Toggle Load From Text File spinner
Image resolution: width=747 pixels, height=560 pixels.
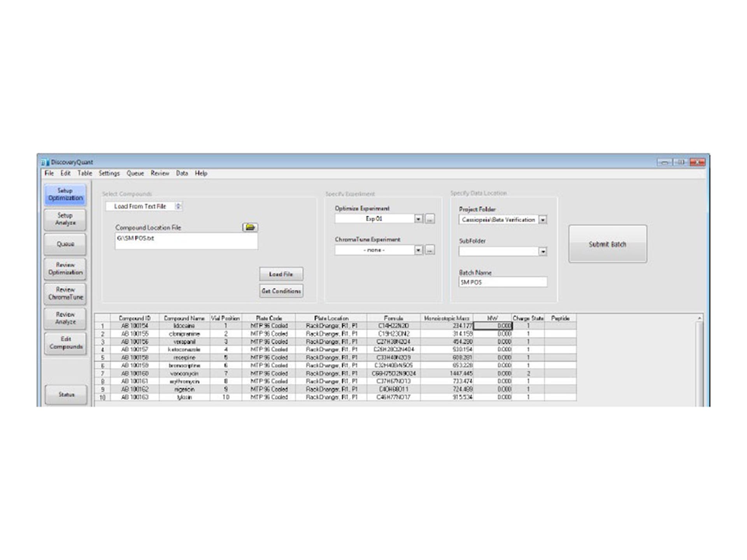coord(178,206)
